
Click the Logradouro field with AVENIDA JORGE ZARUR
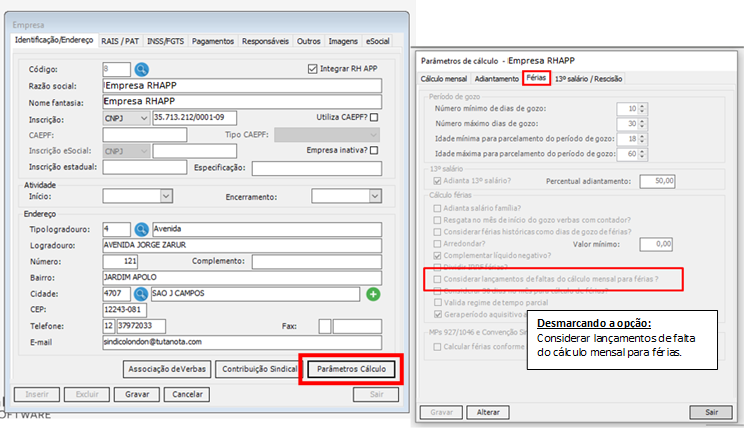point(242,245)
